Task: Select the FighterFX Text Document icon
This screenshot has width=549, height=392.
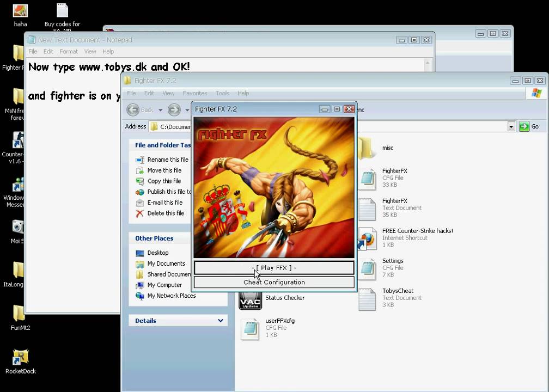Action: tap(367, 209)
